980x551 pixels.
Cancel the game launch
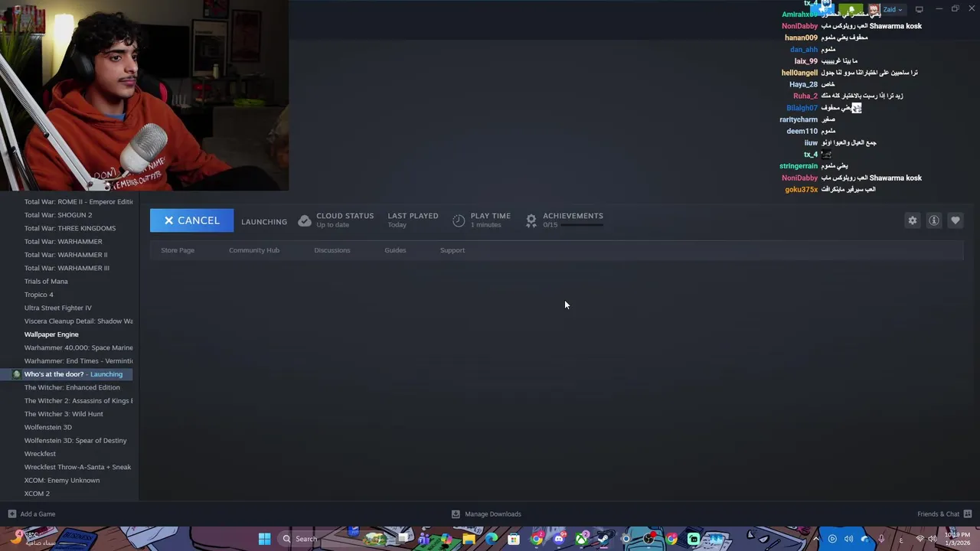[x=191, y=220]
